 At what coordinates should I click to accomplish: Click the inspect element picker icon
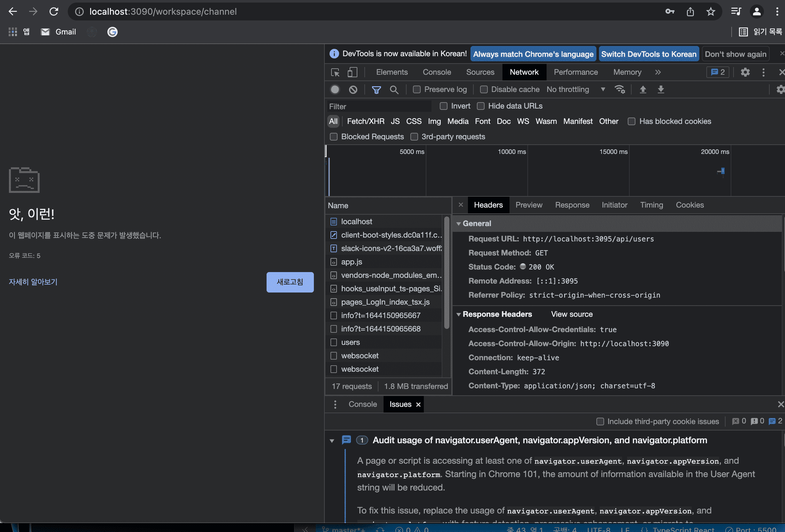[335, 72]
